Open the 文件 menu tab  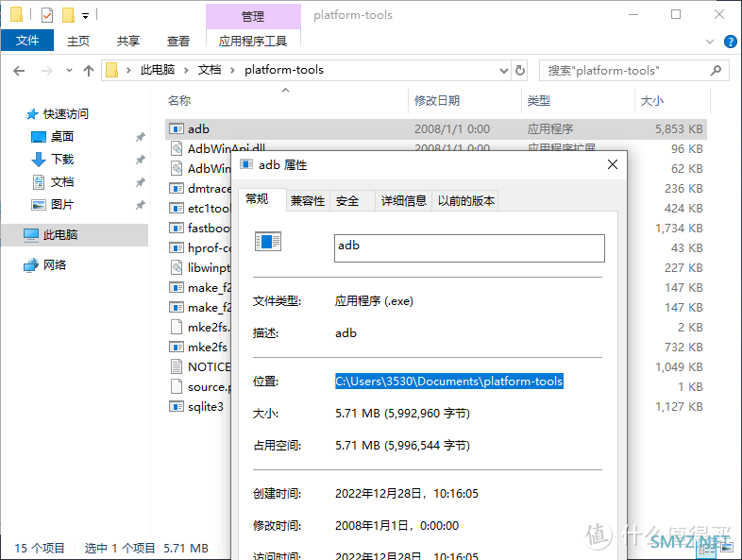click(27, 41)
